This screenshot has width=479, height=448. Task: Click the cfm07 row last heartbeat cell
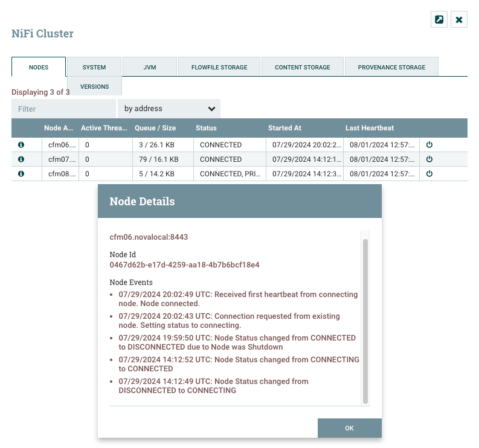point(381,159)
